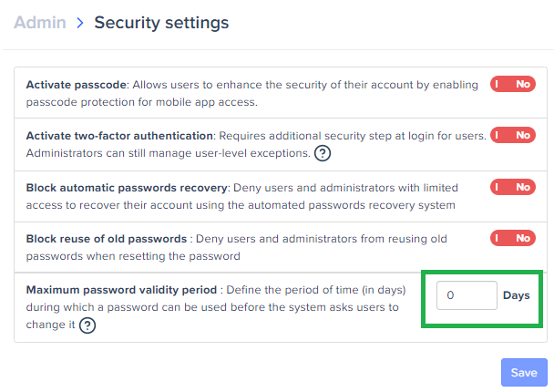Click the passcode protection for mobile app description

[x=141, y=102]
